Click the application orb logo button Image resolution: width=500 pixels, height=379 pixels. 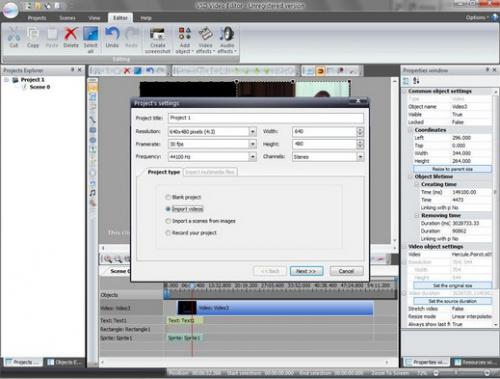coord(10,9)
